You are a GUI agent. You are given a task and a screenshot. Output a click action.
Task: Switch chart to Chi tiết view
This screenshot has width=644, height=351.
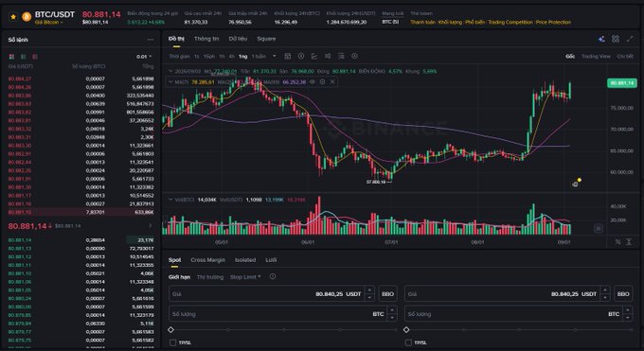(x=625, y=56)
